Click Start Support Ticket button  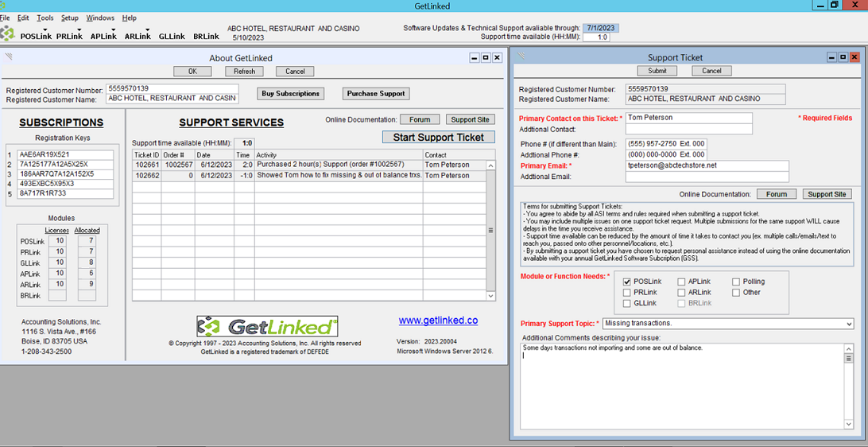click(x=439, y=138)
